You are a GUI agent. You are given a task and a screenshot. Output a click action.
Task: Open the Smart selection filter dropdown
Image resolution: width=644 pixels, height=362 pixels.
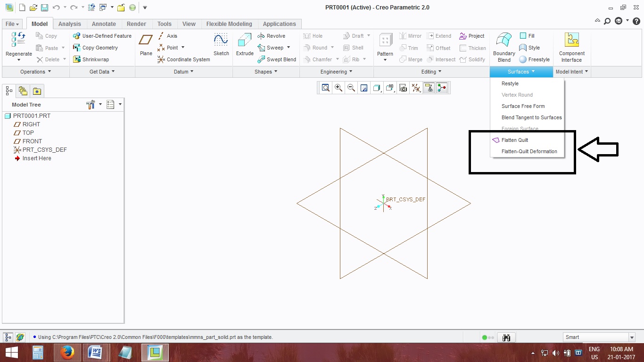(632, 337)
